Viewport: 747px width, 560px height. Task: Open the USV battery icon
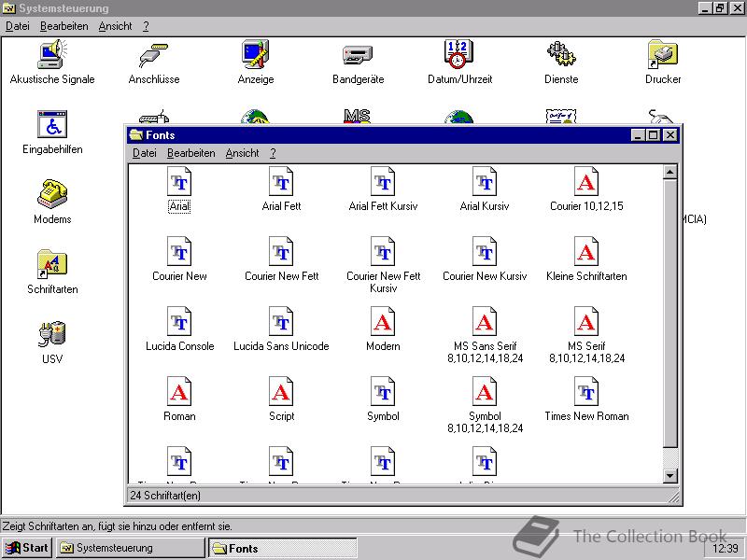tap(52, 334)
